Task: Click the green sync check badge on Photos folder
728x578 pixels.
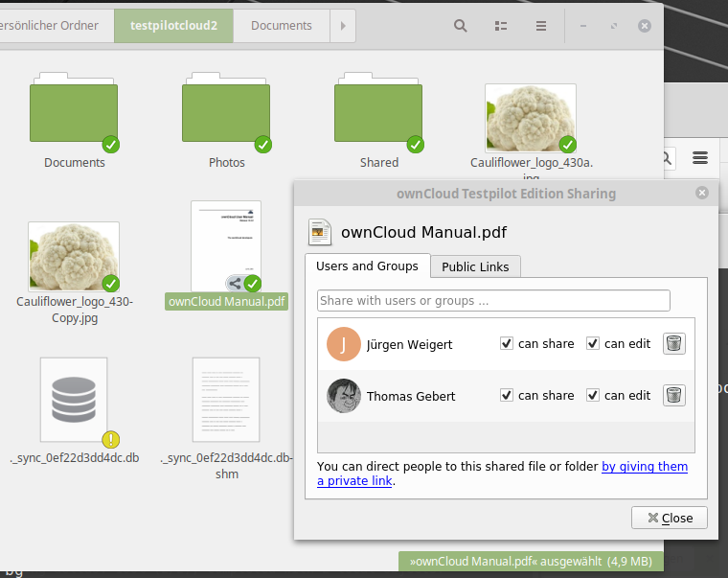Action: 263,145
